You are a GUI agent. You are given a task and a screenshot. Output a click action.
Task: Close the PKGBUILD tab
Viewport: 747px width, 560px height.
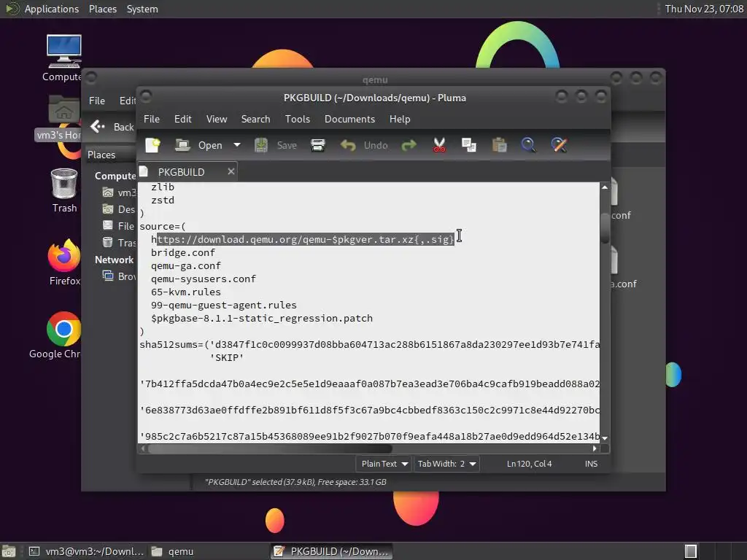231,171
